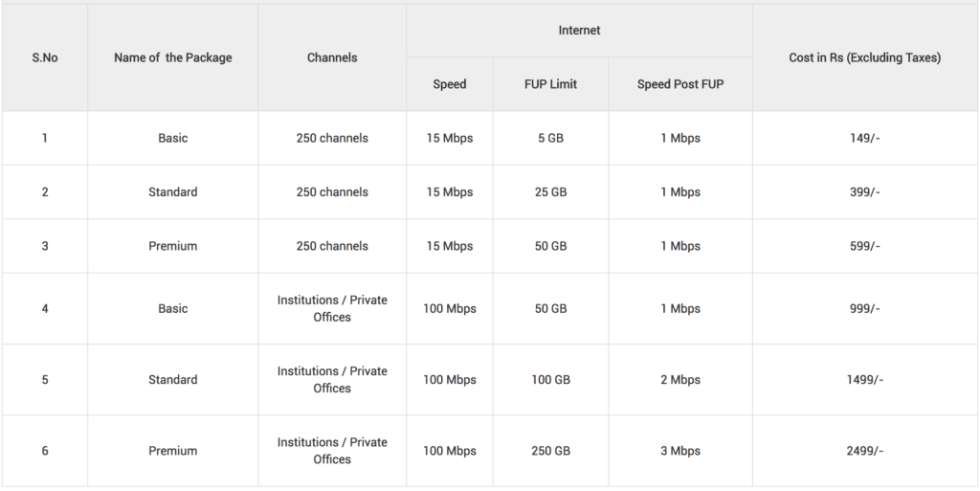This screenshot has height=491, width=980.
Task: Select the 599/- price cell
Action: [x=865, y=246]
